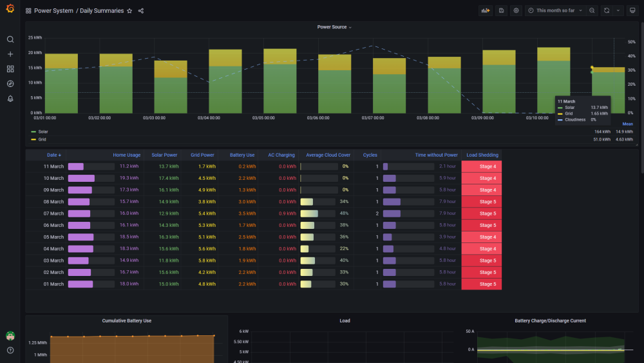Open the 'This month so far' time picker
This screenshot has height=363, width=644.
[x=554, y=11]
